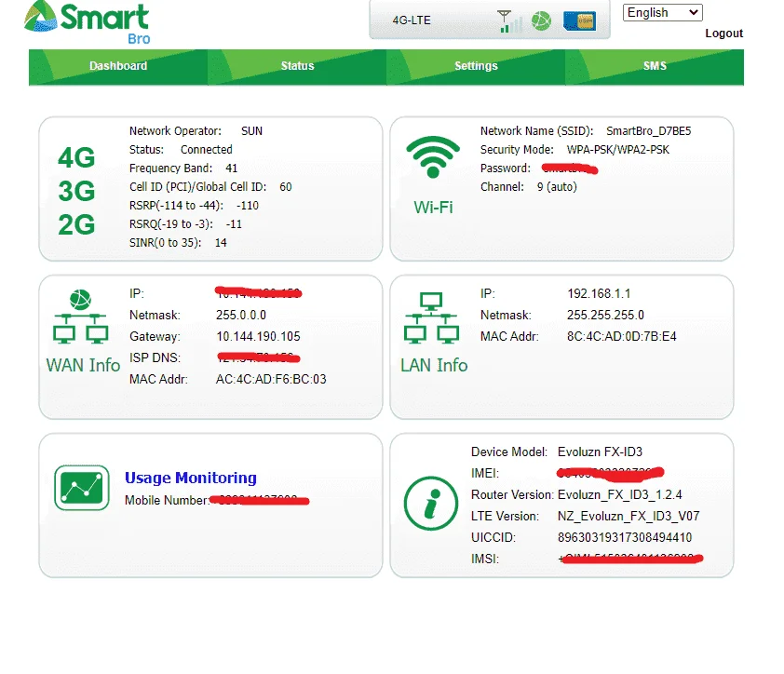Open the Dashboard tab

point(118,66)
